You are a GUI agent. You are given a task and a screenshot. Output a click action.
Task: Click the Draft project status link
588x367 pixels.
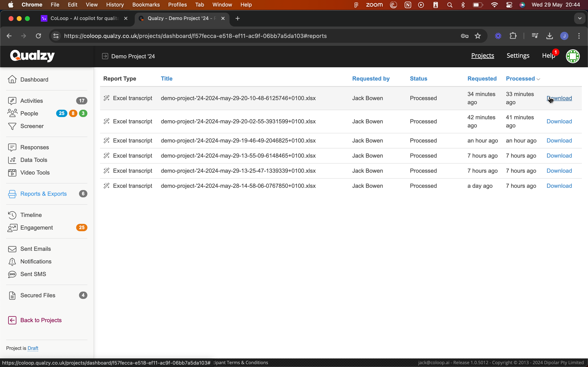pos(33,348)
